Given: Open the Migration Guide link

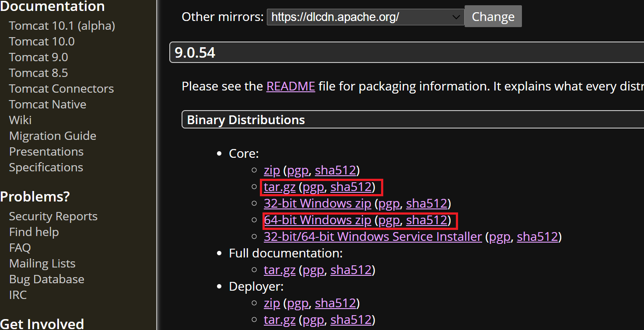Looking at the screenshot, I should click(52, 136).
